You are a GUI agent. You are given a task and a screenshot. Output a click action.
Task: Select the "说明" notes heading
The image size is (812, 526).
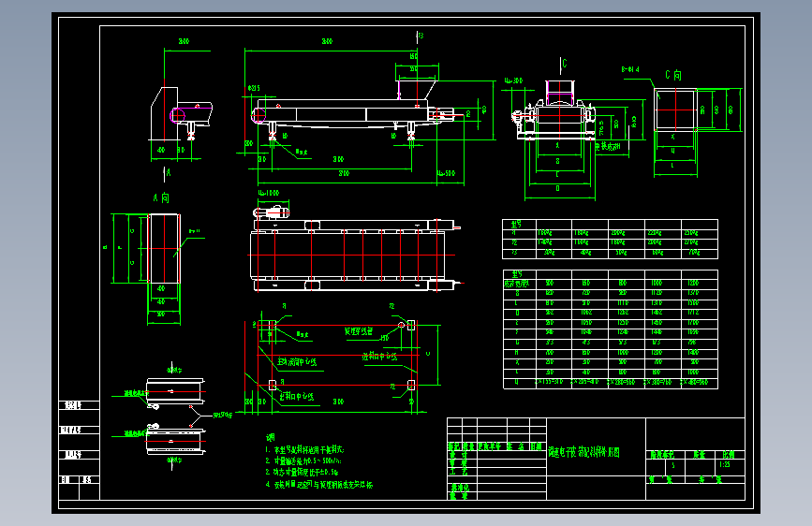pos(270,437)
